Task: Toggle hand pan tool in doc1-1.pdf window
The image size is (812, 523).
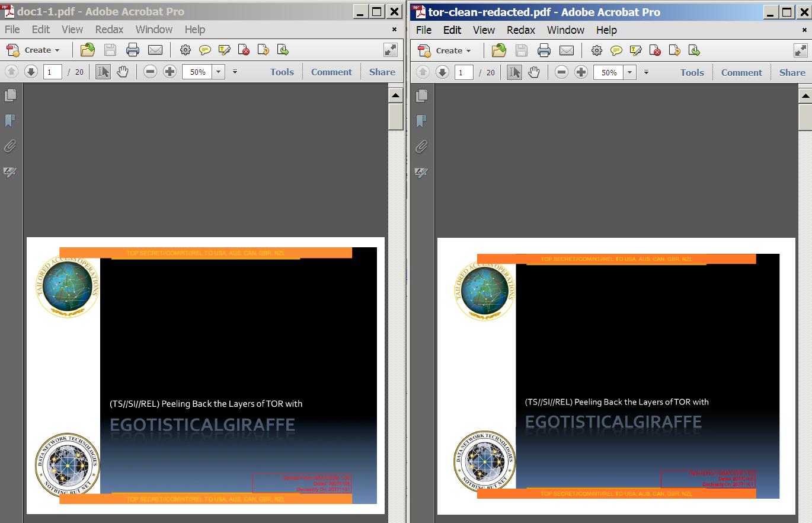Action: point(123,72)
